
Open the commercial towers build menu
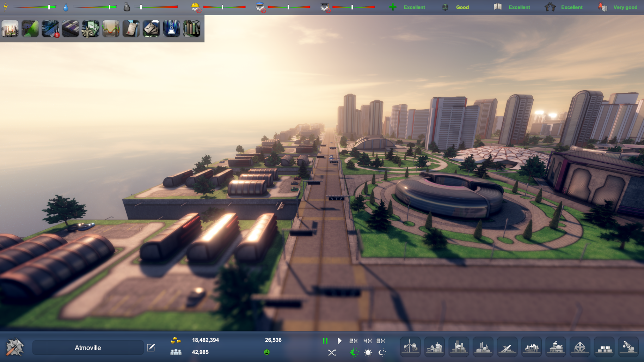[x=459, y=347]
